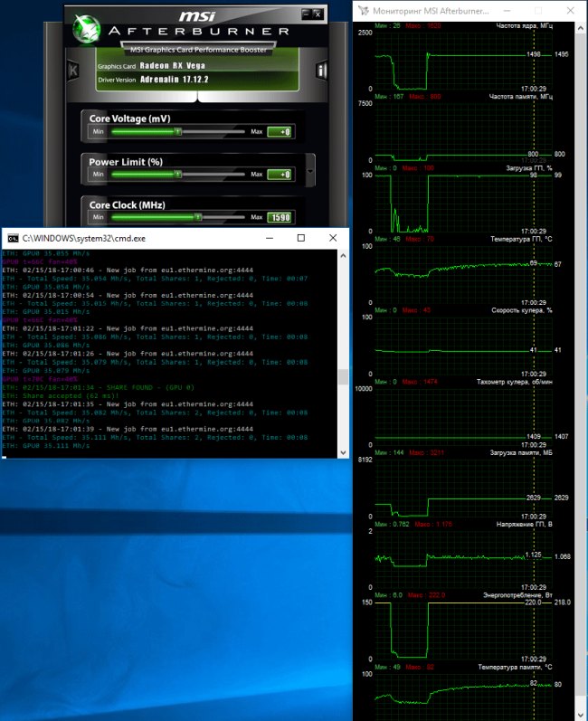Click the 'Частота памяти, МГц' graph label

(521, 97)
